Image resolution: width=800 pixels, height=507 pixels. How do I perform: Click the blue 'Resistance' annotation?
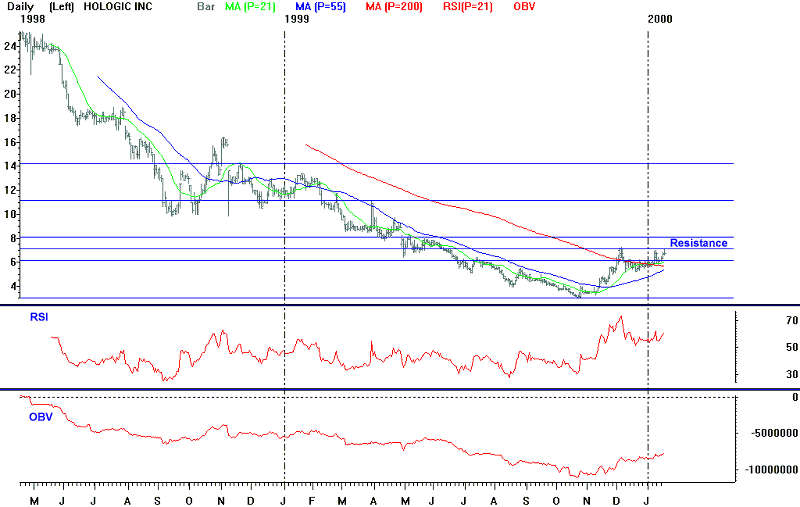tap(698, 243)
